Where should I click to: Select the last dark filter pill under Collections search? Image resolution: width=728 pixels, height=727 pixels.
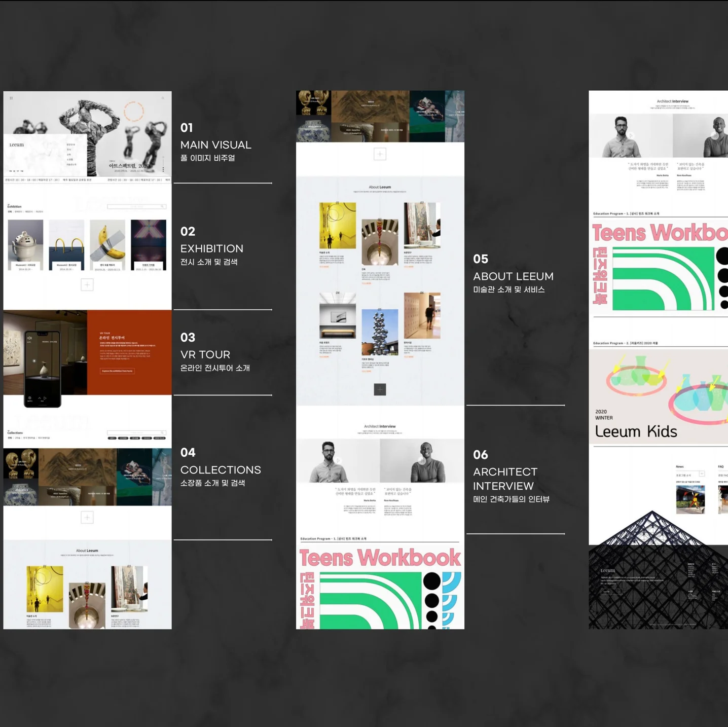click(160, 438)
